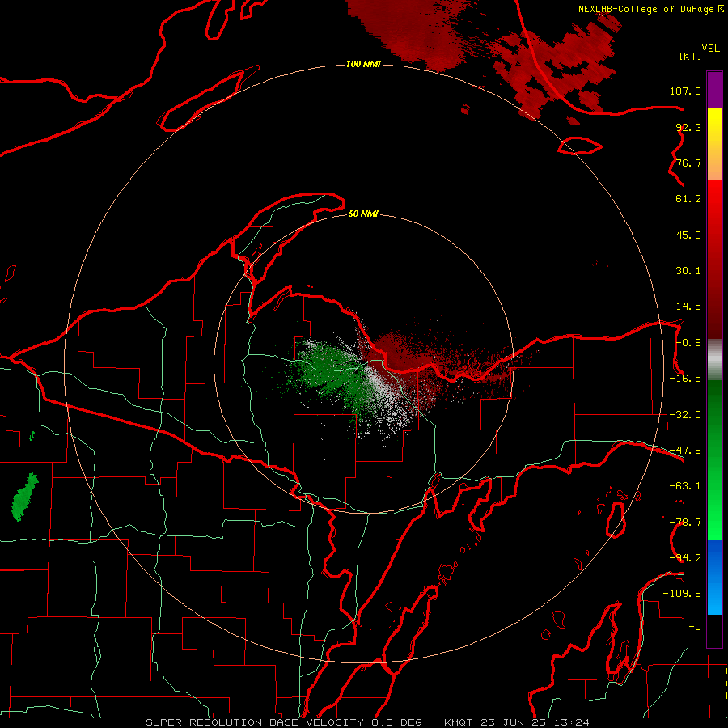This screenshot has width=728, height=728.
Task: Select the -109.8 velocity scale value
Action: tap(682, 594)
